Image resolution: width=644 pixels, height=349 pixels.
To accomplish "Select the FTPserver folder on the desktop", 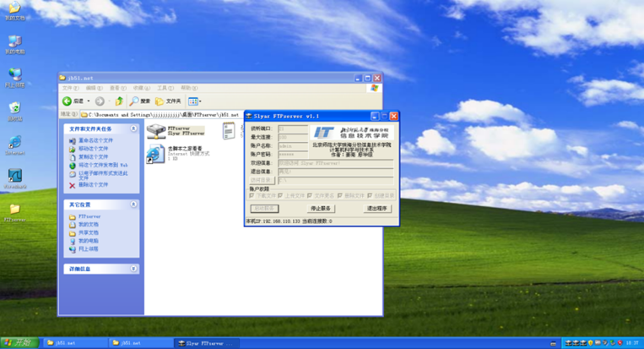I will [x=15, y=213].
